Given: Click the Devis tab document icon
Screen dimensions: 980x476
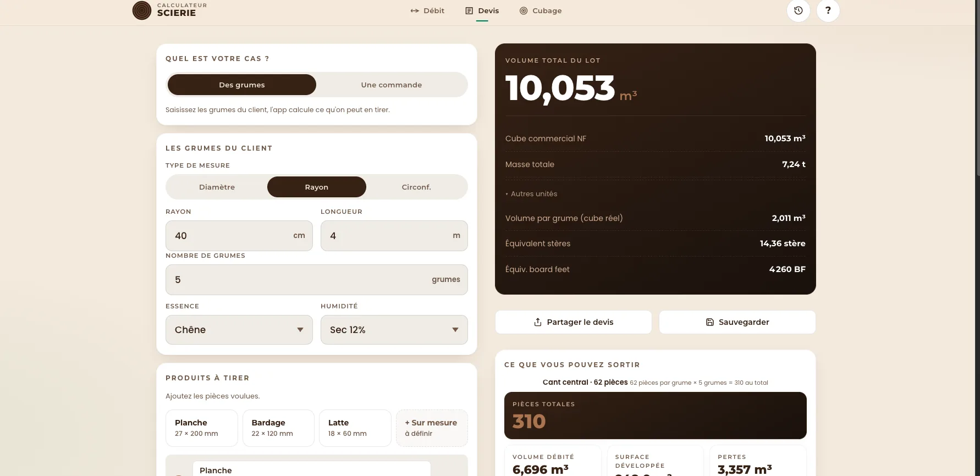Looking at the screenshot, I should [x=469, y=10].
